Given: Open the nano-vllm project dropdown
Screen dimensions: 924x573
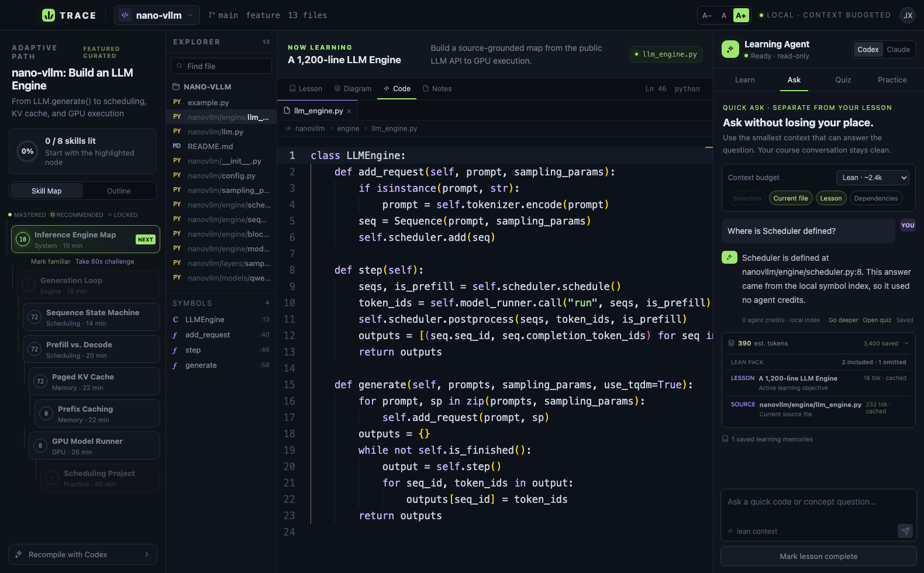Looking at the screenshot, I should click(x=157, y=15).
